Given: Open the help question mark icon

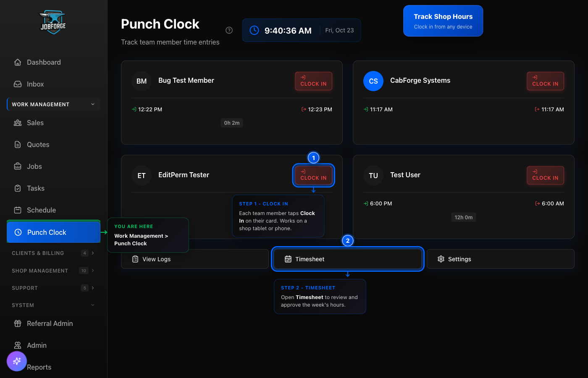Looking at the screenshot, I should point(229,30).
